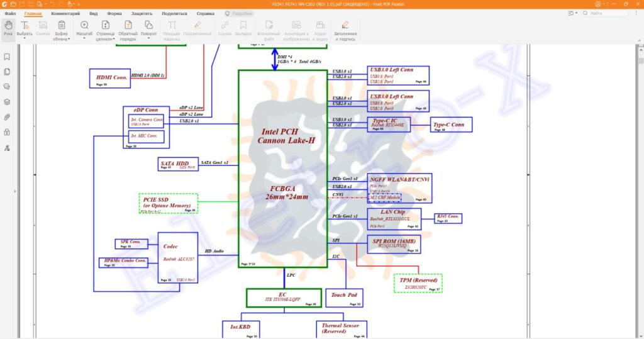
Task: Select the Hand (Рука) tool
Action: click(x=8, y=28)
